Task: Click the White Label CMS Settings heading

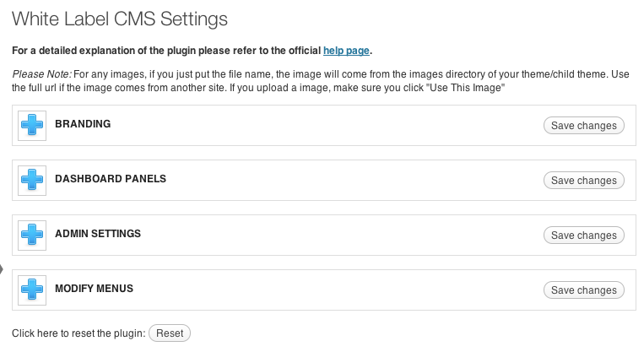Action: point(120,18)
